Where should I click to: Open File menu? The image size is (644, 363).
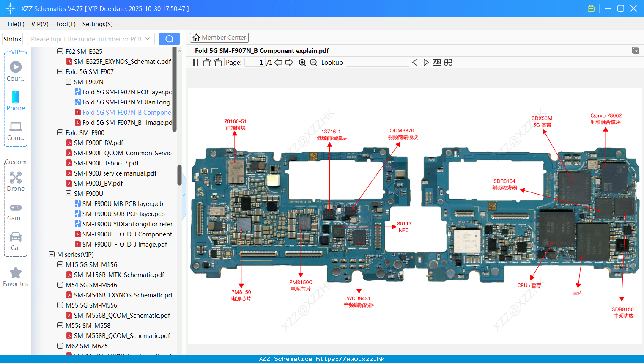point(16,24)
